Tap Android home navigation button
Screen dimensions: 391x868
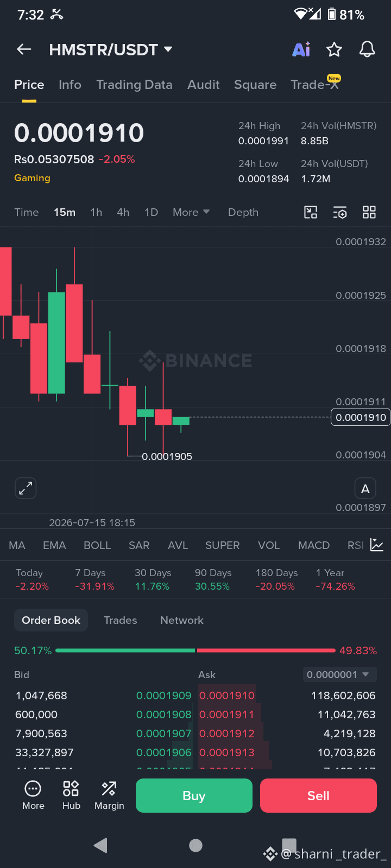[x=195, y=845]
